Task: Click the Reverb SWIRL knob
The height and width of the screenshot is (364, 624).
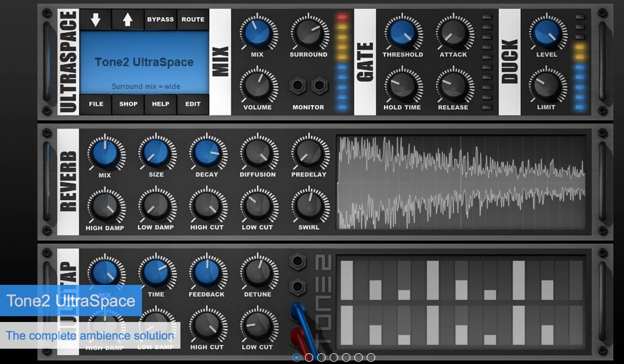Action: point(309,206)
